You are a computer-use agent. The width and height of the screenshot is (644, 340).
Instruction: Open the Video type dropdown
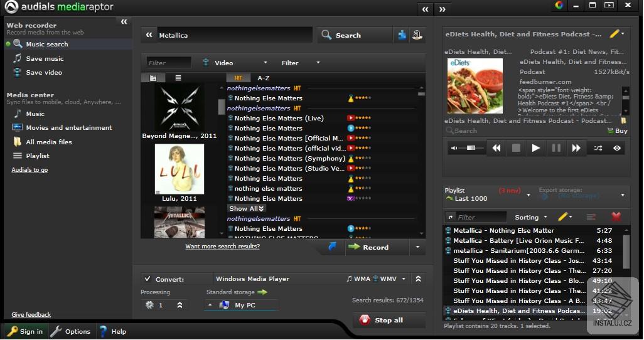pos(235,63)
